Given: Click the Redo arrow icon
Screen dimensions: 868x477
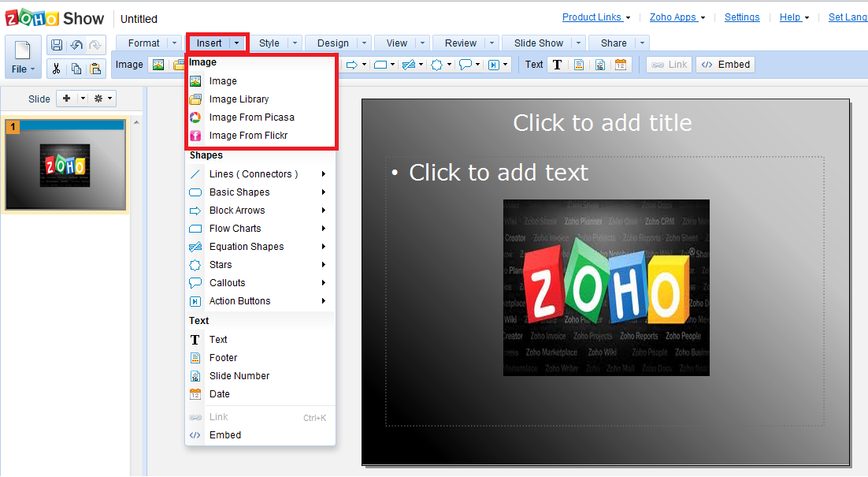Looking at the screenshot, I should click(95, 45).
